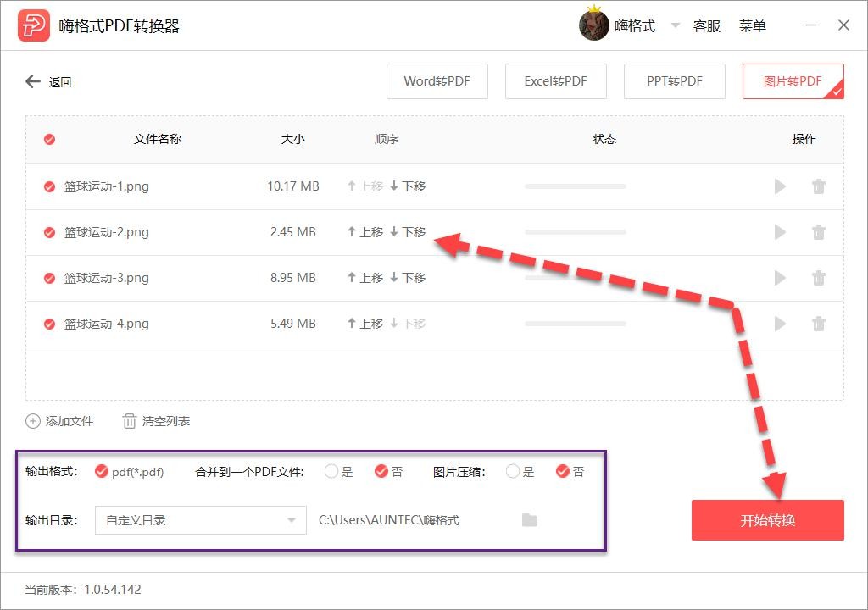The image size is (868, 610).
Task: Move 篮球运动-1.png down with 下移
Action: 408,186
